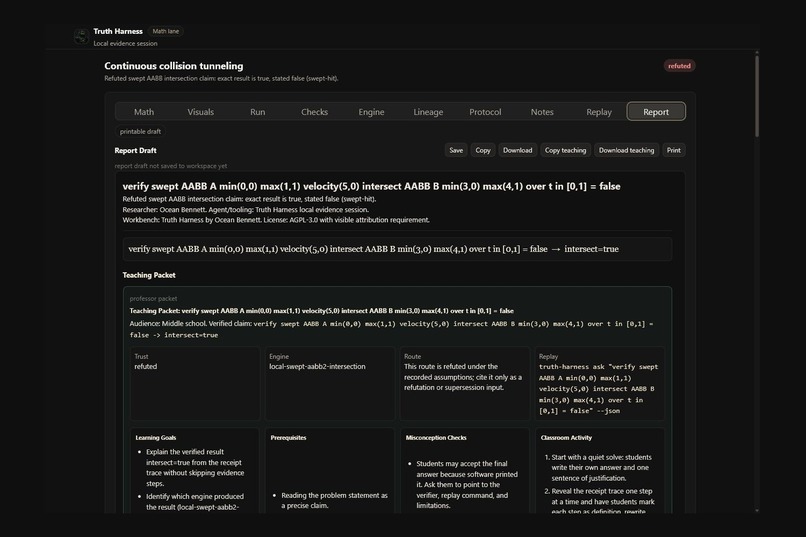Copy the report draft
Viewport: 806px width, 537px height.
coord(483,150)
